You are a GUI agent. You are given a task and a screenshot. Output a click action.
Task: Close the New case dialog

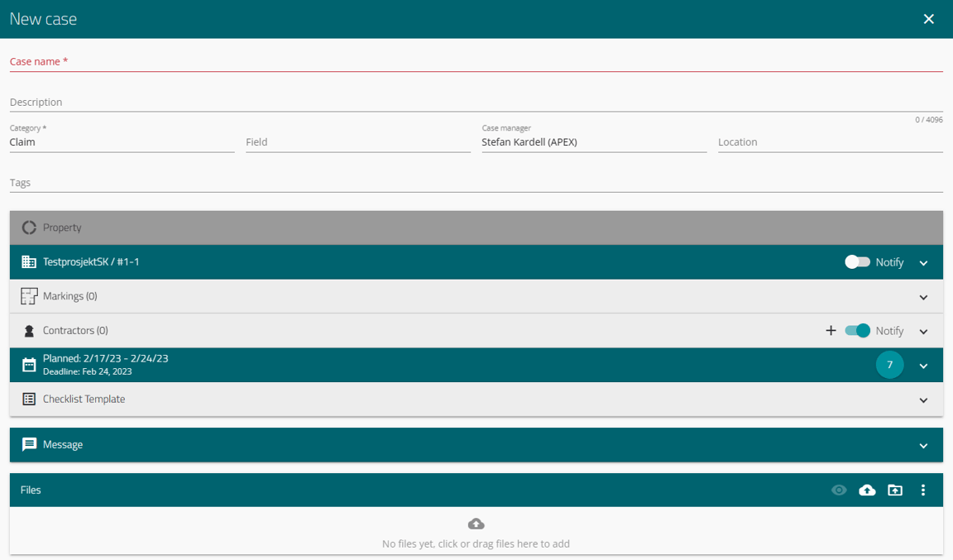coord(929,19)
